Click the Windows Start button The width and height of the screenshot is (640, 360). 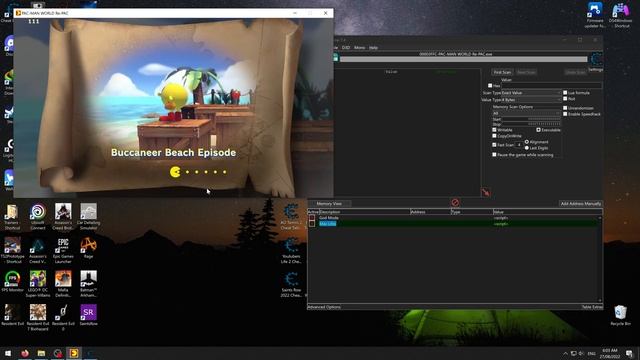pos(8,353)
